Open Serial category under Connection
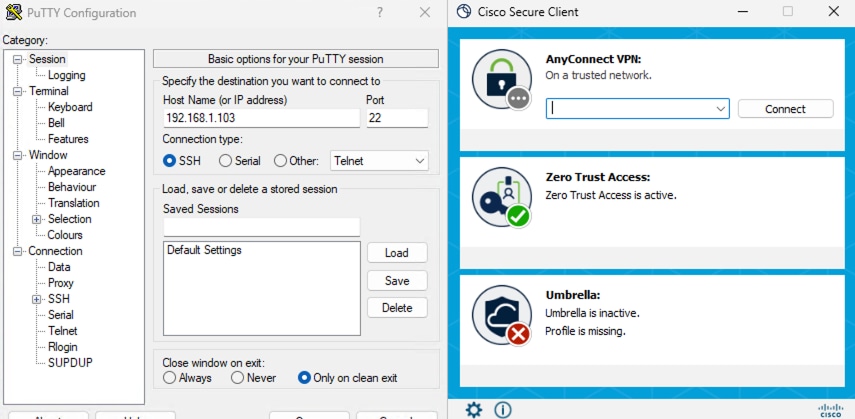The image size is (855, 419). click(61, 315)
